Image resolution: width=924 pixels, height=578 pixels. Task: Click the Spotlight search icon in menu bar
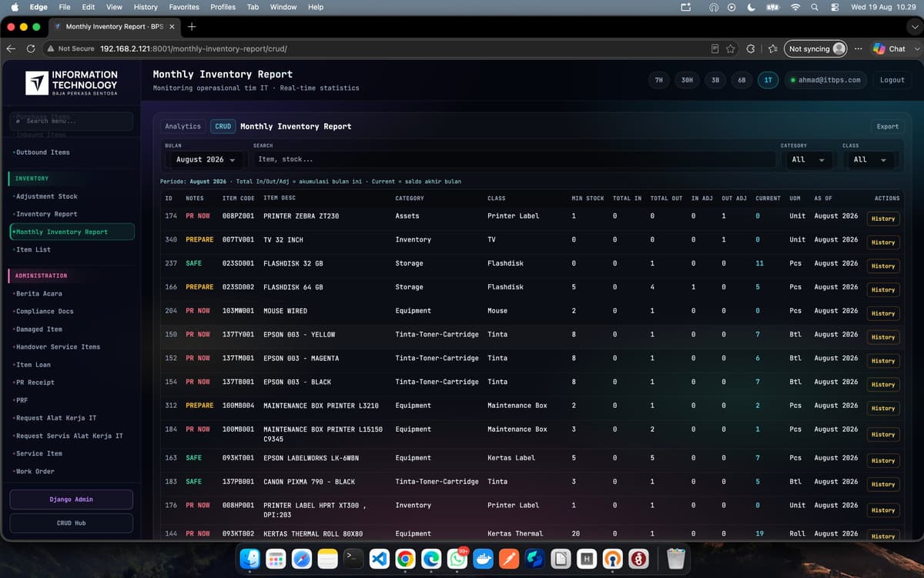pyautogui.click(x=815, y=7)
